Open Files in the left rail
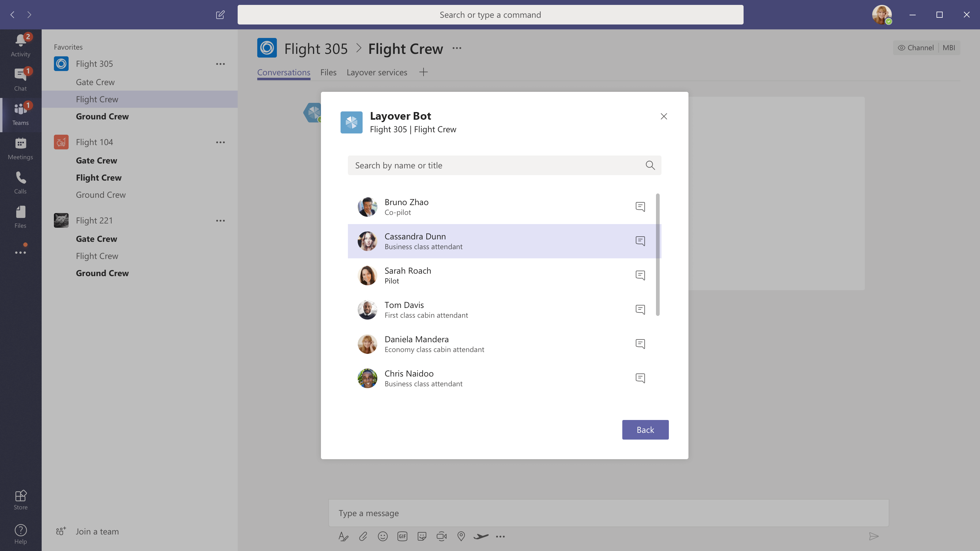Viewport: 980px width, 551px height. coord(21,217)
